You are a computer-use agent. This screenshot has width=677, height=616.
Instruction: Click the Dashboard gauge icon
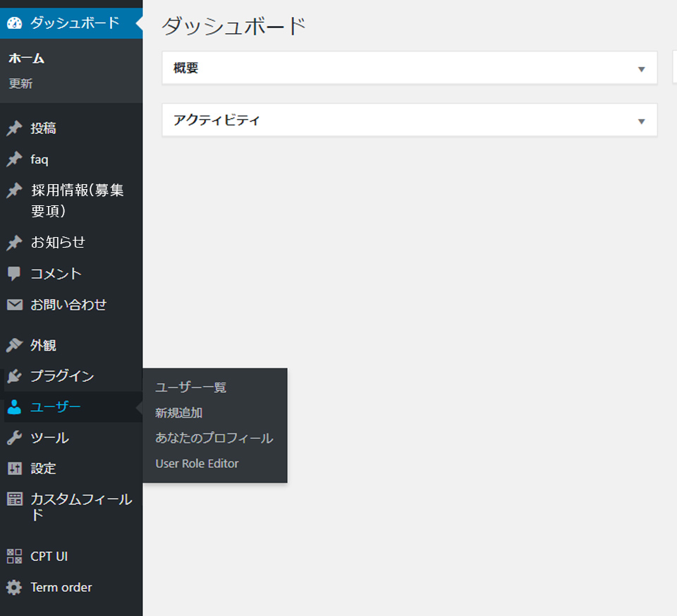[x=14, y=23]
